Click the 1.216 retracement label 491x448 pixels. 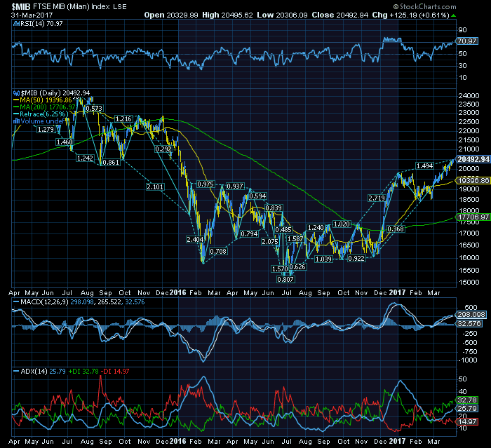pyautogui.click(x=123, y=119)
